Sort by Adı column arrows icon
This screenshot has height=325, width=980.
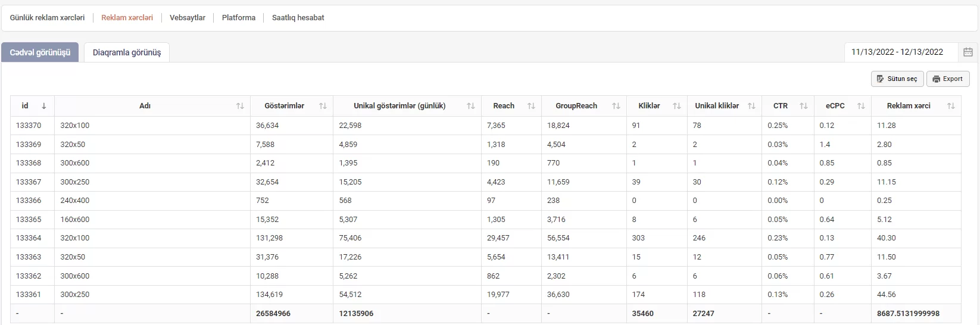240,106
